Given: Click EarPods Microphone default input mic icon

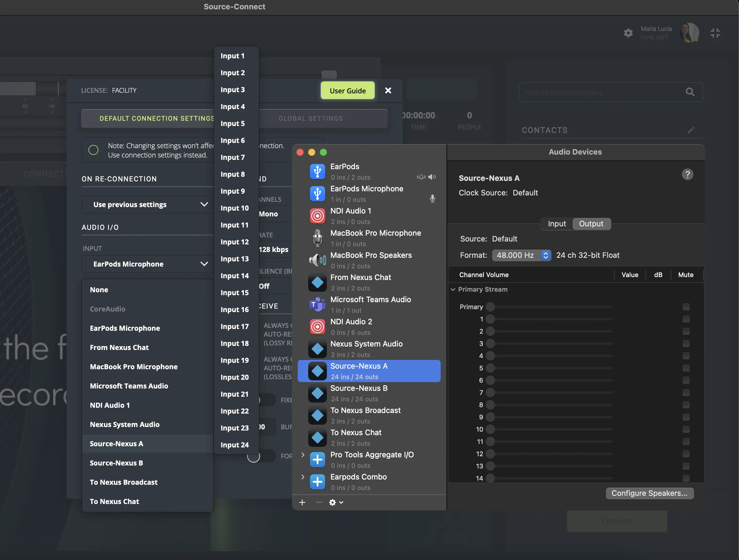Looking at the screenshot, I should (x=432, y=199).
